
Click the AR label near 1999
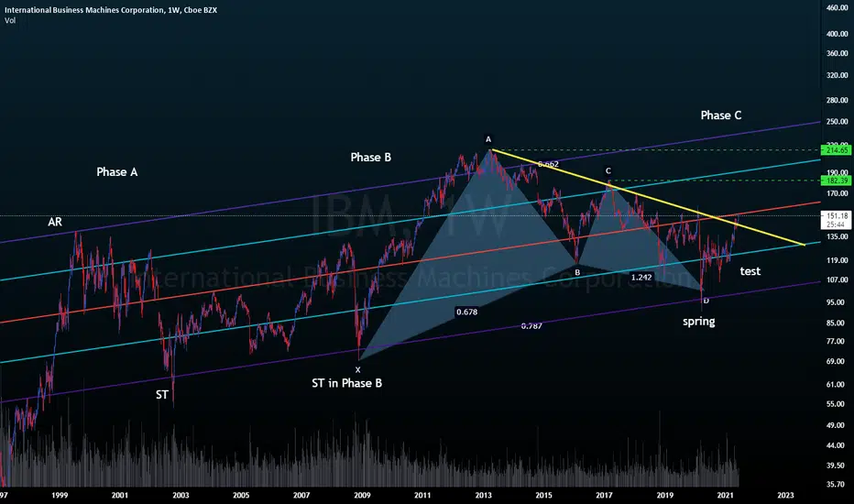[55, 222]
